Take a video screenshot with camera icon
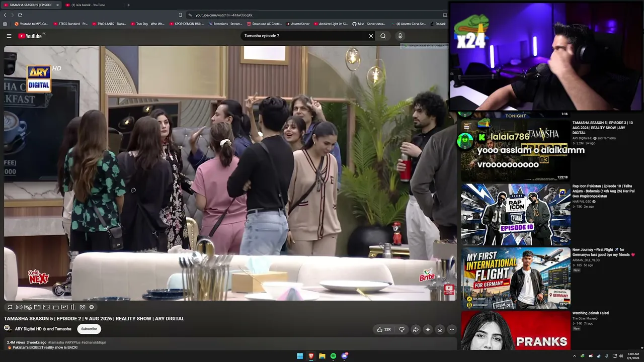 82,307
